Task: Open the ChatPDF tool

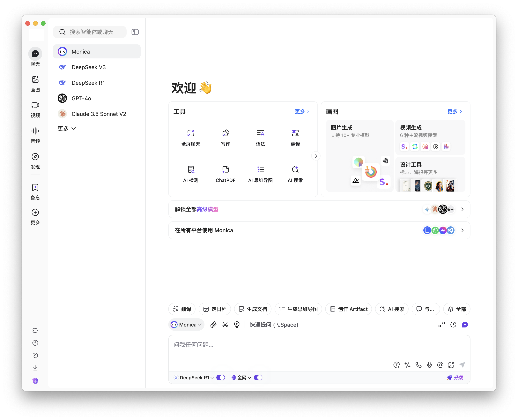Action: click(225, 174)
